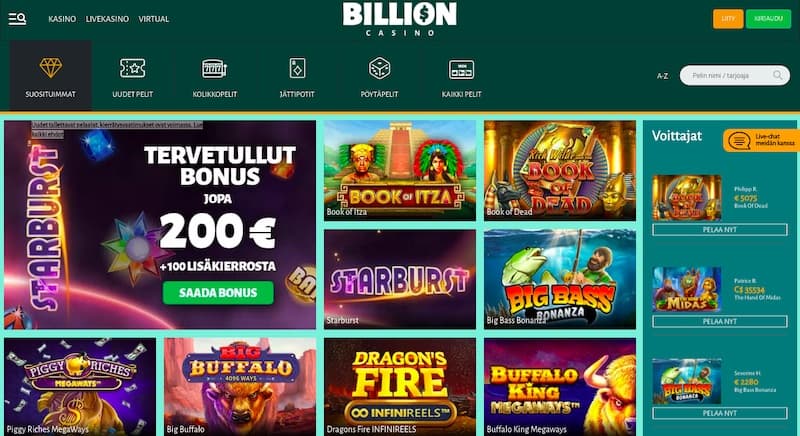The width and height of the screenshot is (800, 436).
Task: Go to the Kasino menu item
Action: click(62, 19)
